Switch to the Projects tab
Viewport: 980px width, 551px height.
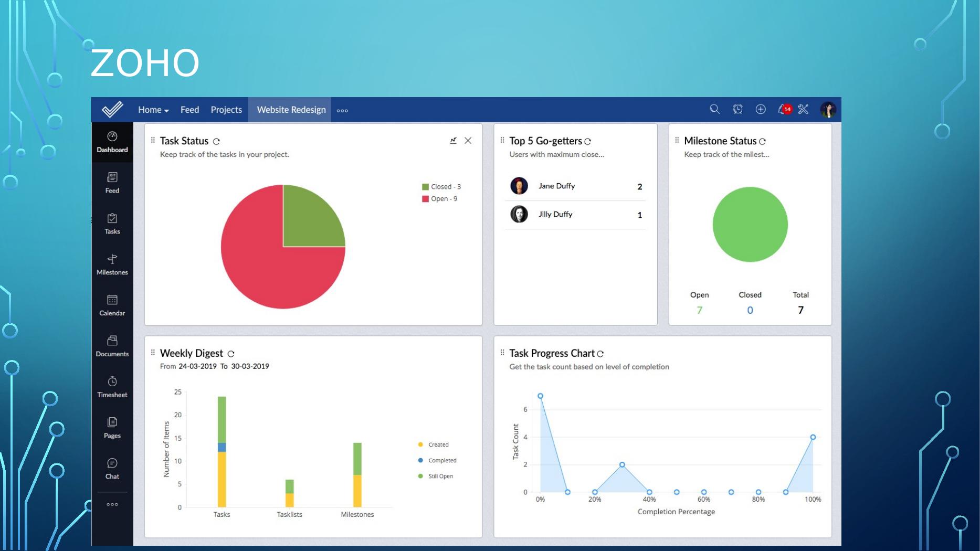pos(226,110)
